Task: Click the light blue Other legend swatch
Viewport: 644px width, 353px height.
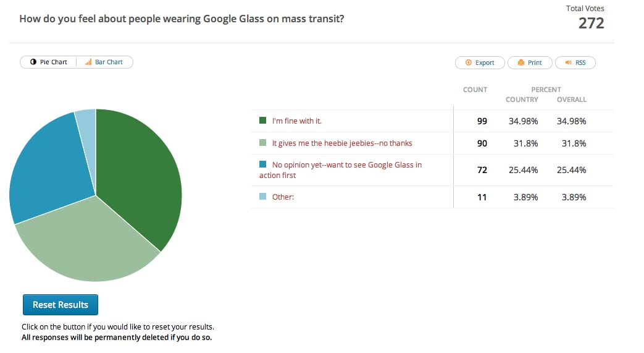Action: [263, 196]
